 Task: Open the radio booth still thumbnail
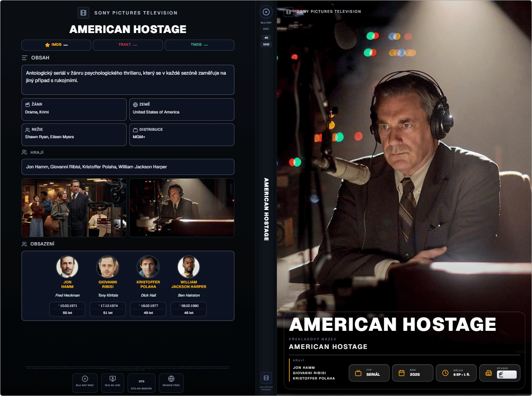[182, 207]
